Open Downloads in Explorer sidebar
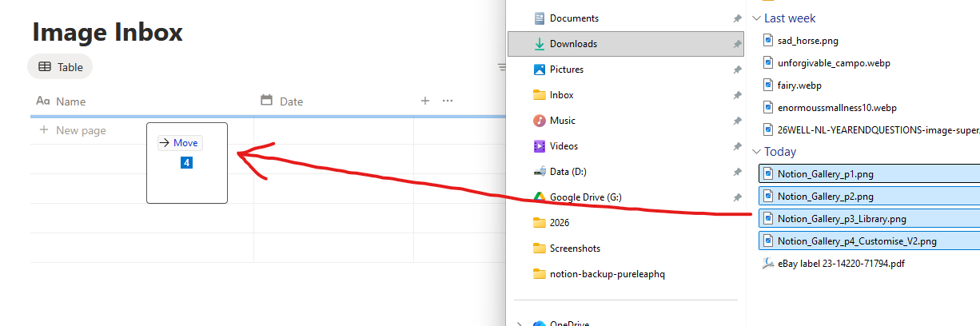 (627, 44)
